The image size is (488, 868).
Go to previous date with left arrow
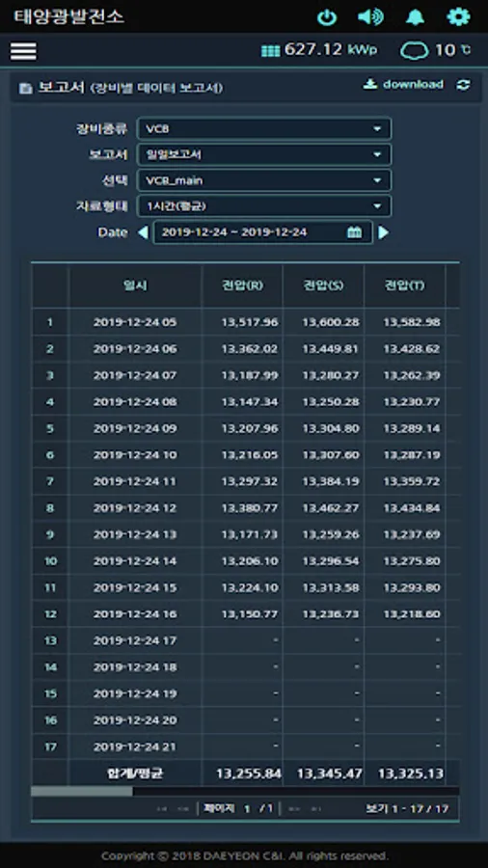pos(143,232)
